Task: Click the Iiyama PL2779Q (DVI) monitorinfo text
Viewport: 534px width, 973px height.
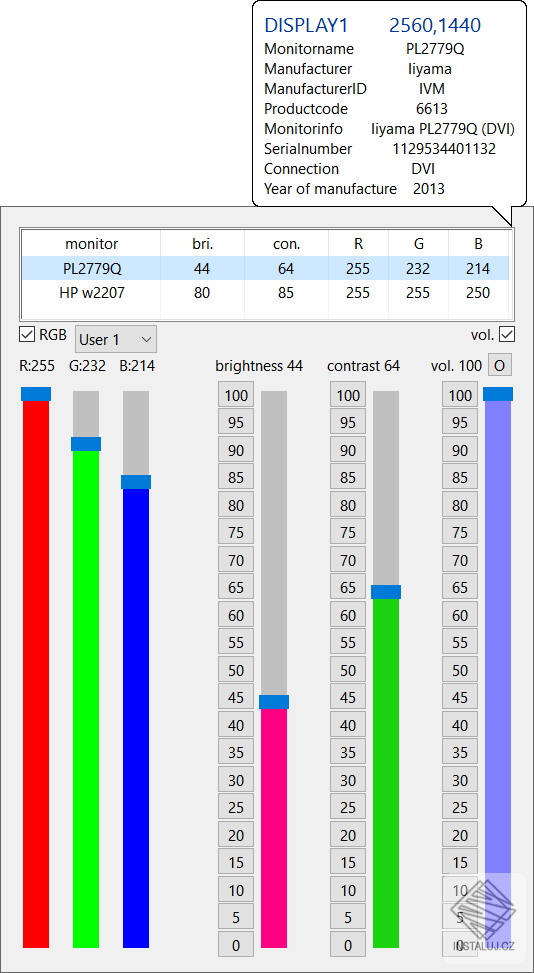Action: [443, 129]
